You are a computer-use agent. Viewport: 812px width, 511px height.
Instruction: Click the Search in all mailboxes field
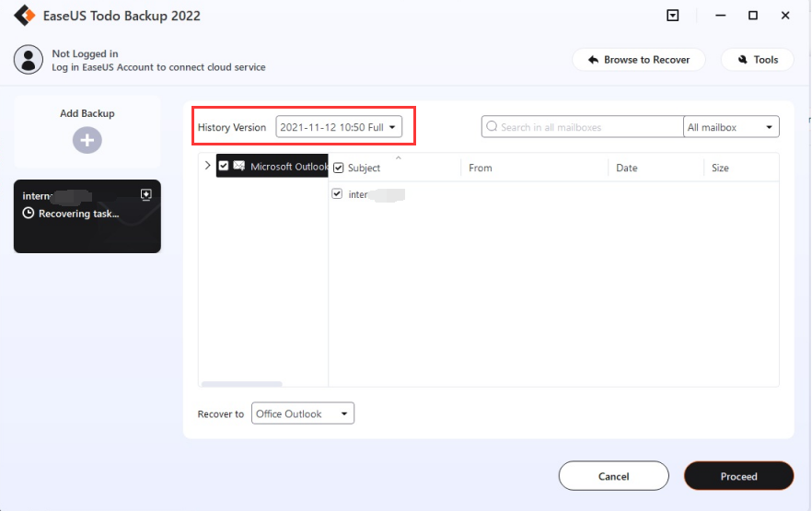coord(583,127)
